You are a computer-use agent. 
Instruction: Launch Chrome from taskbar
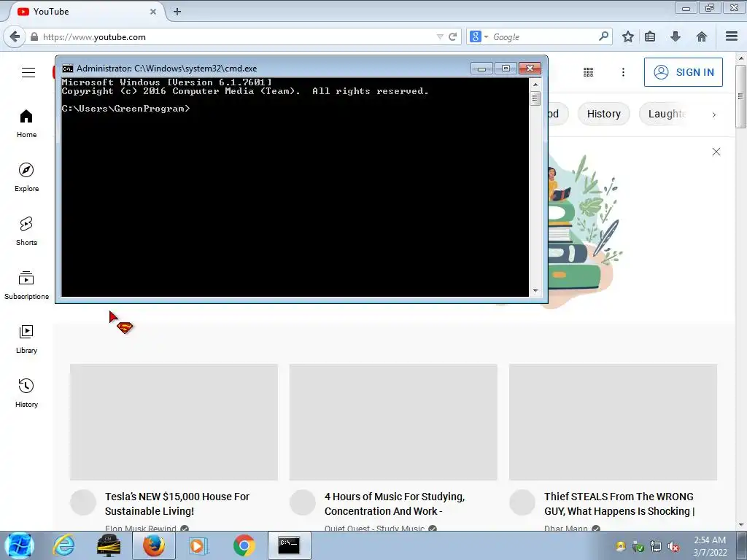tap(244, 545)
